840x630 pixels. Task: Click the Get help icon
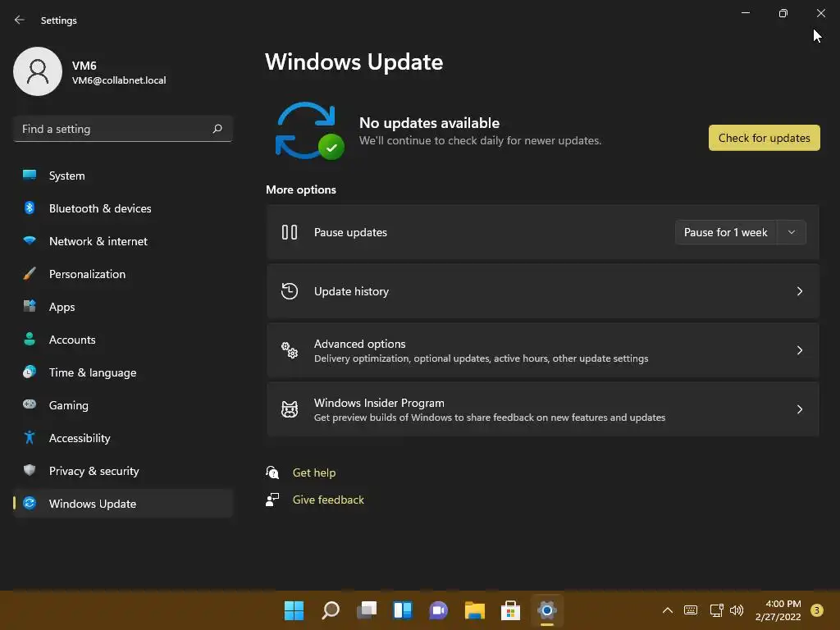coord(272,472)
